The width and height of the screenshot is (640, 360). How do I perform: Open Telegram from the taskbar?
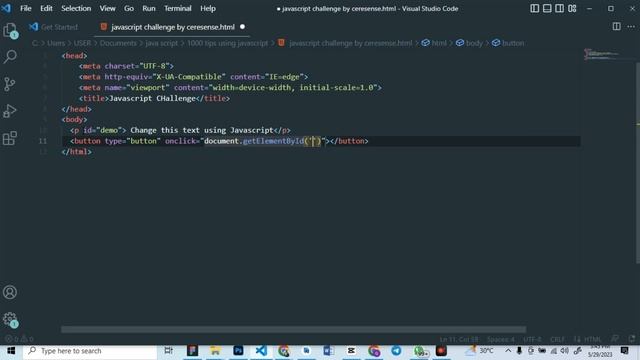(396, 351)
